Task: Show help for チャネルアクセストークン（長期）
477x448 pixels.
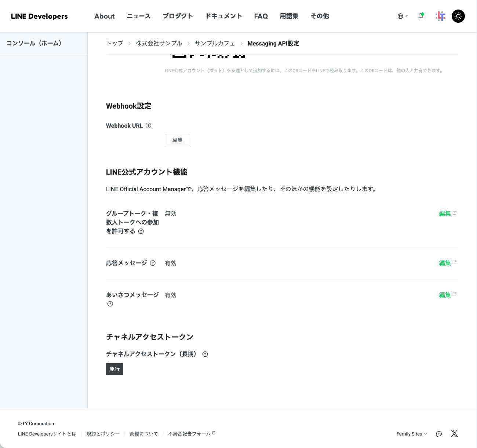Action: (x=205, y=354)
